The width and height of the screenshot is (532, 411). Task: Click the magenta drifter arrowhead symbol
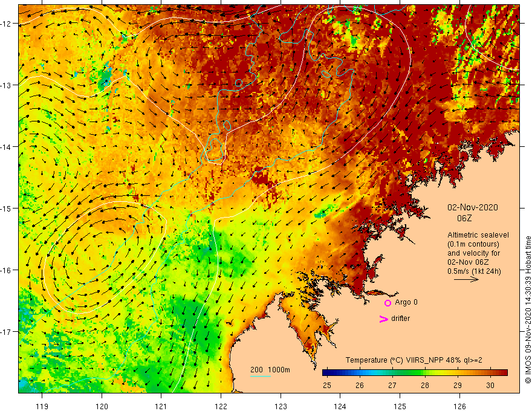(384, 319)
